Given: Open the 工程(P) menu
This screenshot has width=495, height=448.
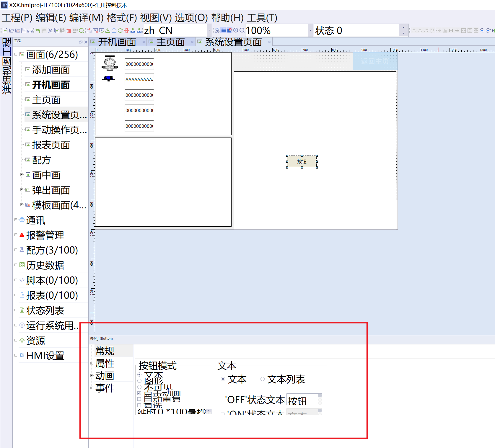Looking at the screenshot, I should coord(17,18).
